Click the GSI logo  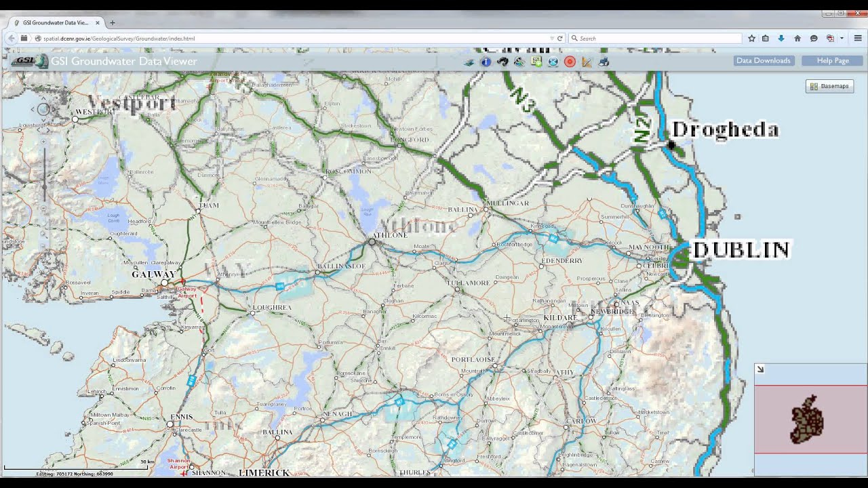(28, 61)
